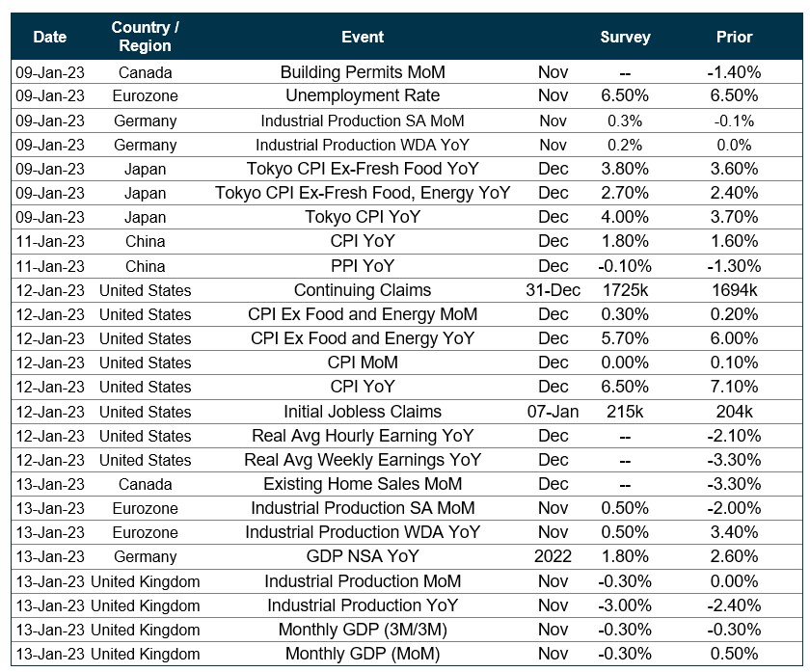
Task: Click the Survey column header
Action: [x=625, y=37]
